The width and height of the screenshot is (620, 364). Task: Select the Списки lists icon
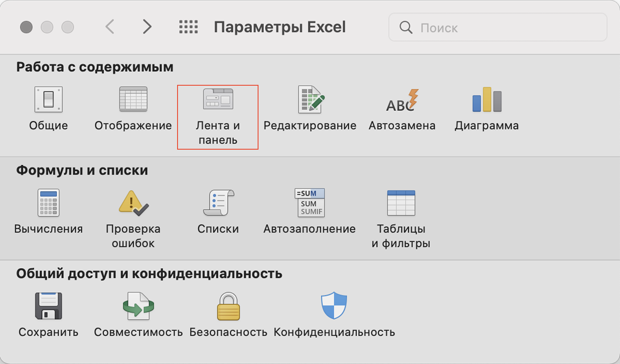[218, 203]
